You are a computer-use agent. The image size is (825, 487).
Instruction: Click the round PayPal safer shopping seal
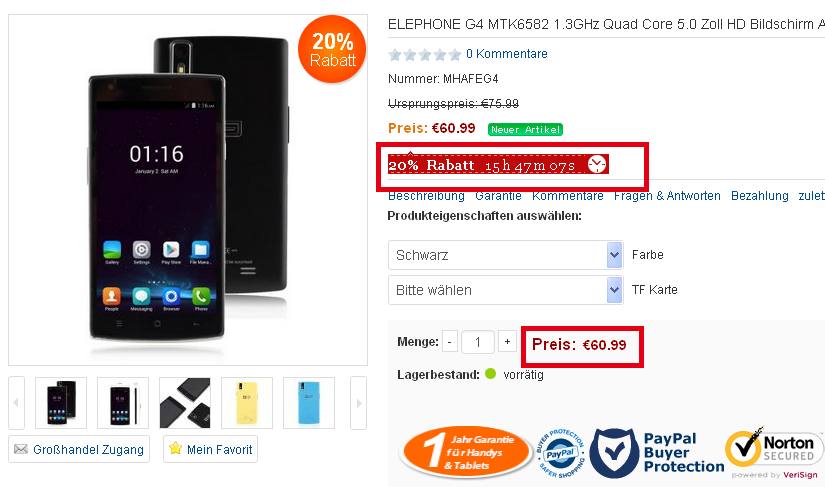(560, 453)
